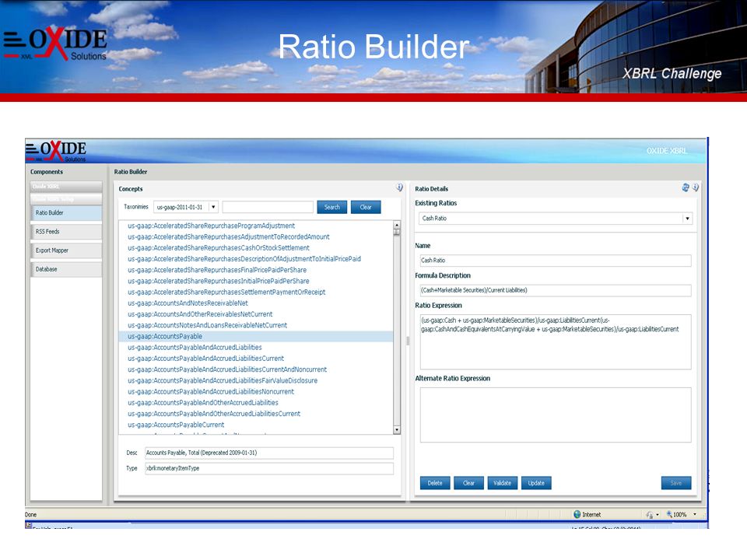Select us-gaap:AccountsNotesAndLoansReceivableNetCurrent concept

pyautogui.click(x=207, y=325)
